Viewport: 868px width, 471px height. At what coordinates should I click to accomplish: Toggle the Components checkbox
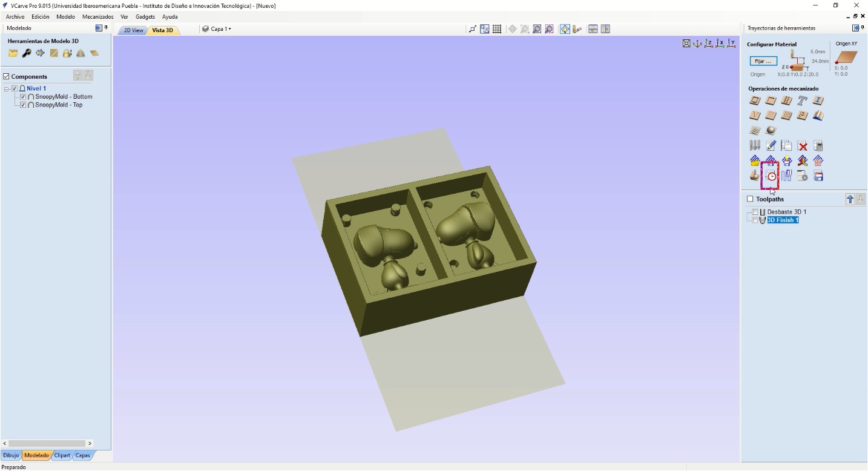(x=6, y=76)
